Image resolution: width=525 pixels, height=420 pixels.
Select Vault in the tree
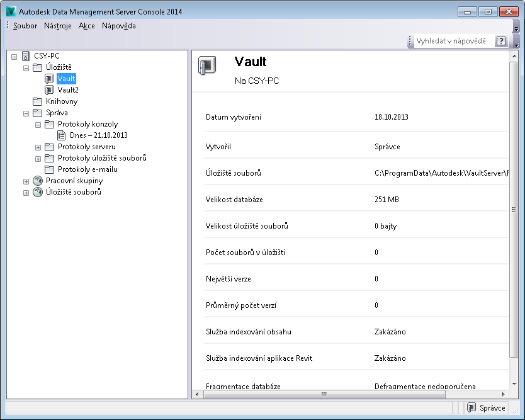click(x=66, y=79)
